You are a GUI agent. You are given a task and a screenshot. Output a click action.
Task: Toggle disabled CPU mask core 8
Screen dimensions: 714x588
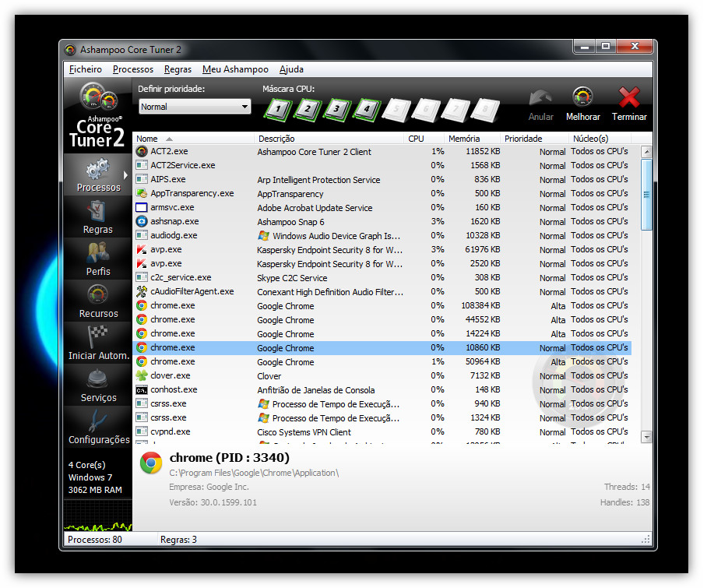485,110
